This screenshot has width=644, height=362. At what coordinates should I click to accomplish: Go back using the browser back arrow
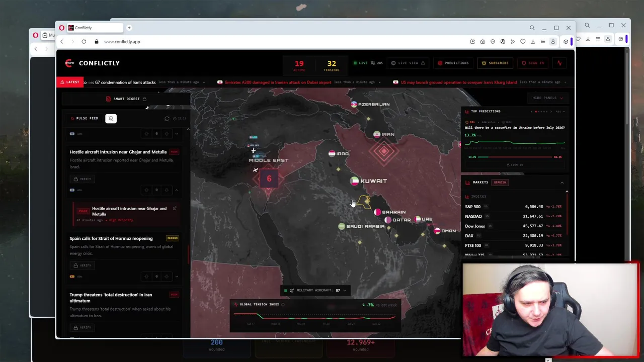point(61,42)
